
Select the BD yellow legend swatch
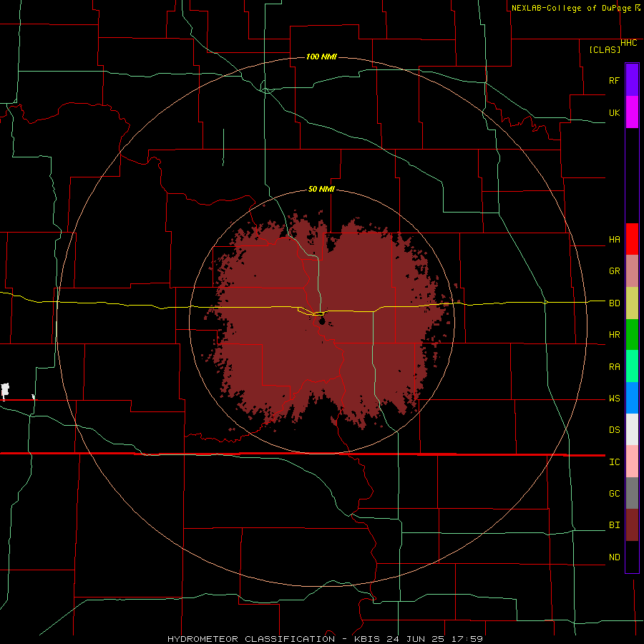coord(632,303)
